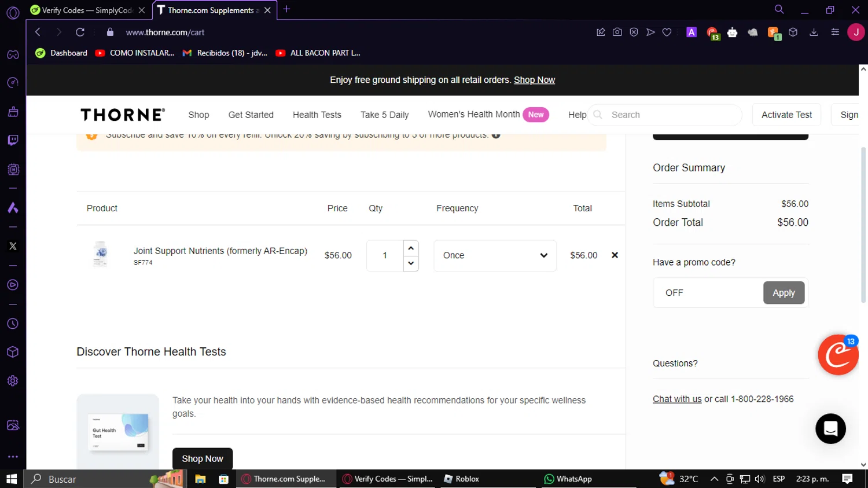Click the Gut Health Test thumbnail

(118, 431)
